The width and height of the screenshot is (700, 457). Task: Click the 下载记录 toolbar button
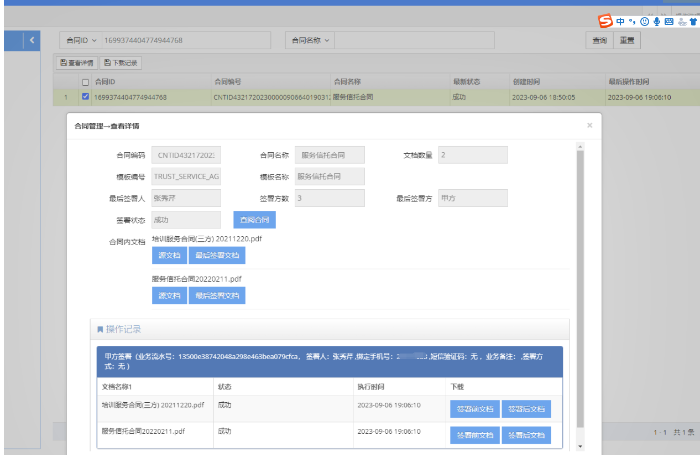coord(121,63)
